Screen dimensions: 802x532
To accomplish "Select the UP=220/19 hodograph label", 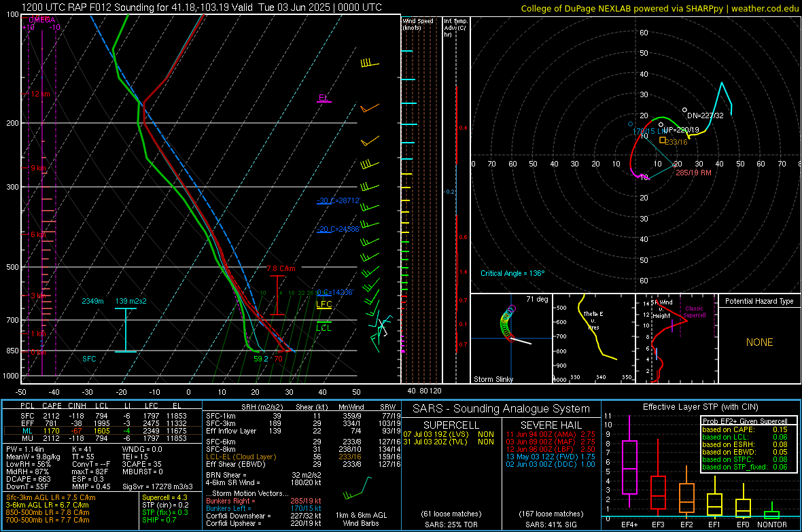I will coord(681,130).
